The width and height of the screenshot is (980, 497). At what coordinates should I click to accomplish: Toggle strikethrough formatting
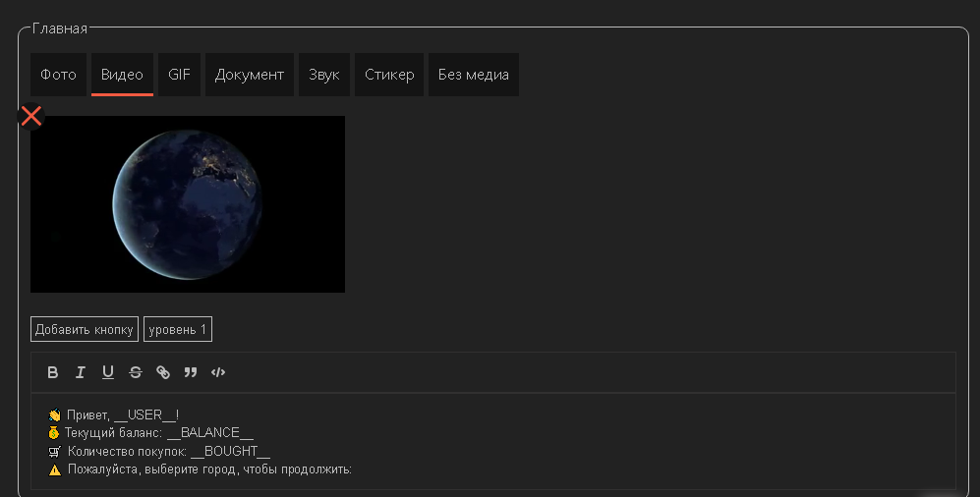pos(135,372)
